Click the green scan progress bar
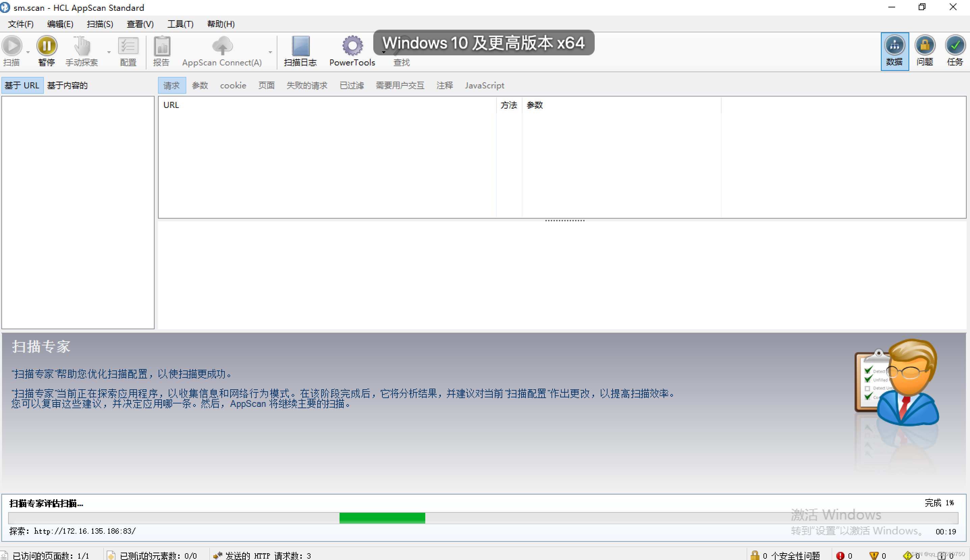Viewport: 970px width, 560px height. [x=382, y=518]
